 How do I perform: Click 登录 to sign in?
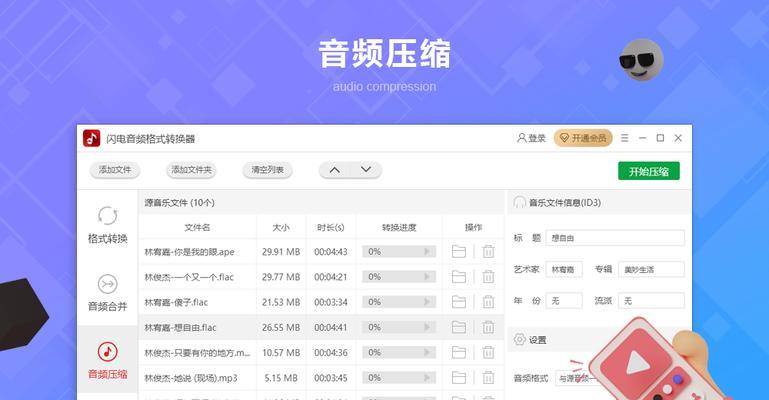pyautogui.click(x=531, y=138)
